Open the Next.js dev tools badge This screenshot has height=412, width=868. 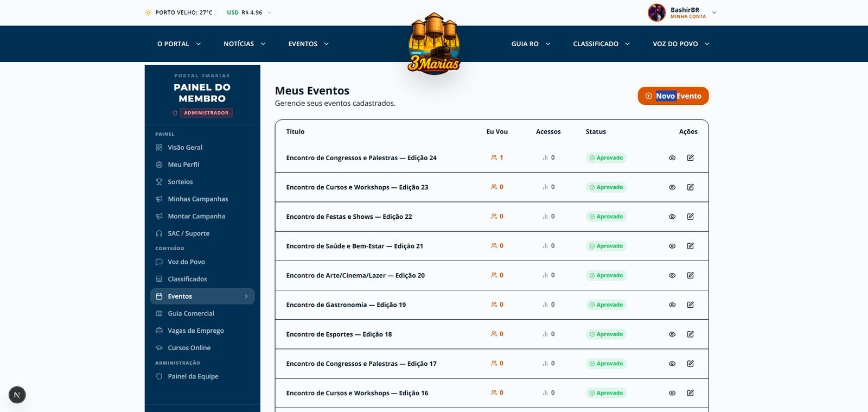(x=17, y=395)
